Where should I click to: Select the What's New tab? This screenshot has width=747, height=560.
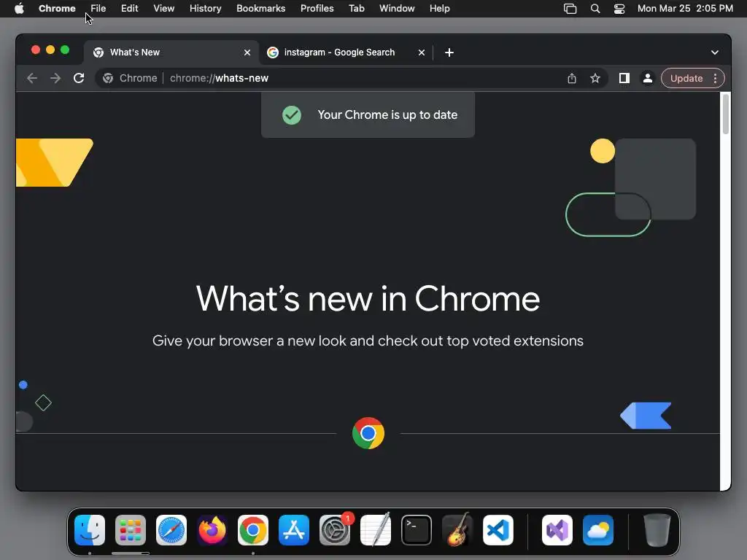tap(171, 52)
